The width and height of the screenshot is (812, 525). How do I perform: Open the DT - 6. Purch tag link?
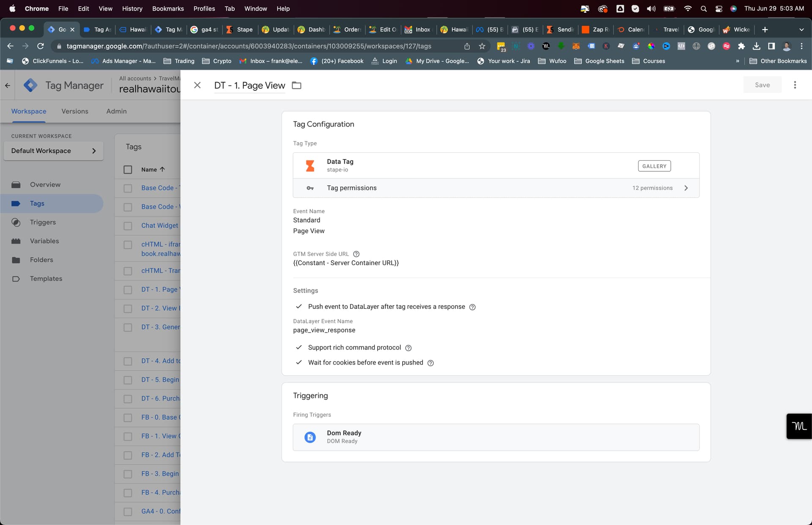(161, 399)
